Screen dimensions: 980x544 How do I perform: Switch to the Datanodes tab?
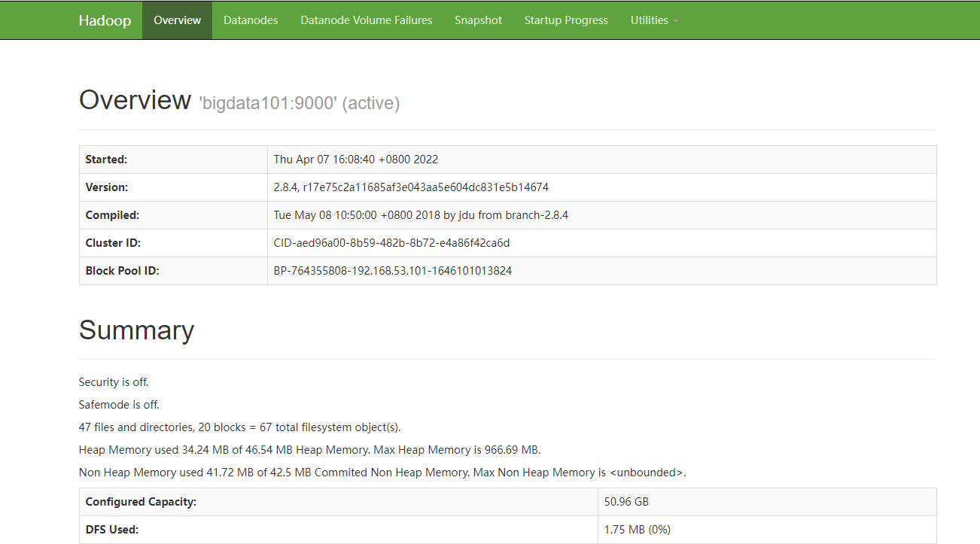tap(251, 20)
